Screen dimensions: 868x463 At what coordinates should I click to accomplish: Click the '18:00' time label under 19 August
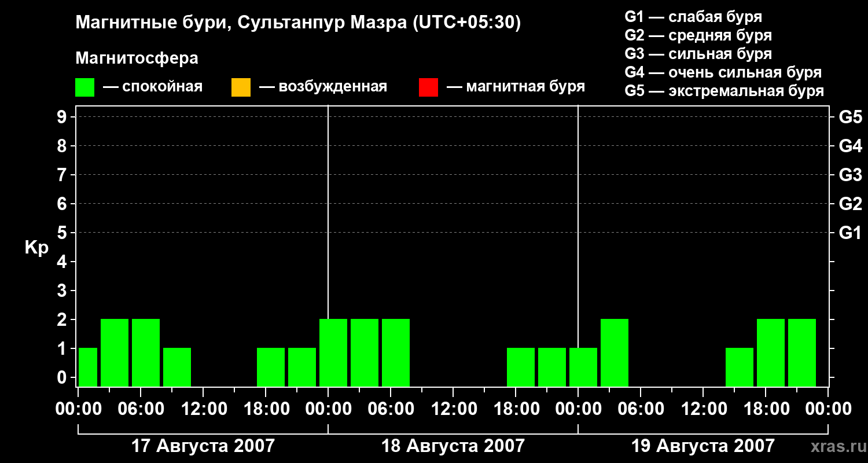click(766, 409)
